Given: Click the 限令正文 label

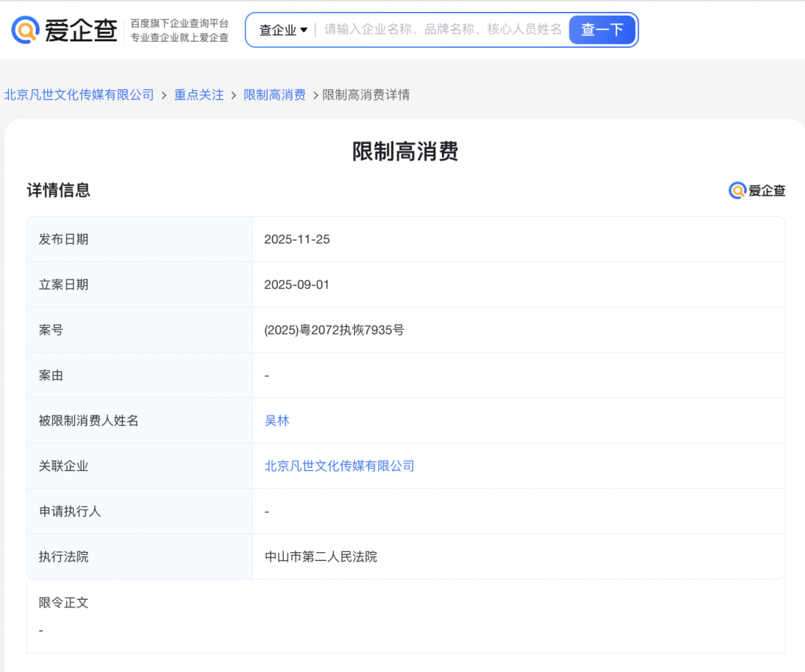Looking at the screenshot, I should point(63,602).
